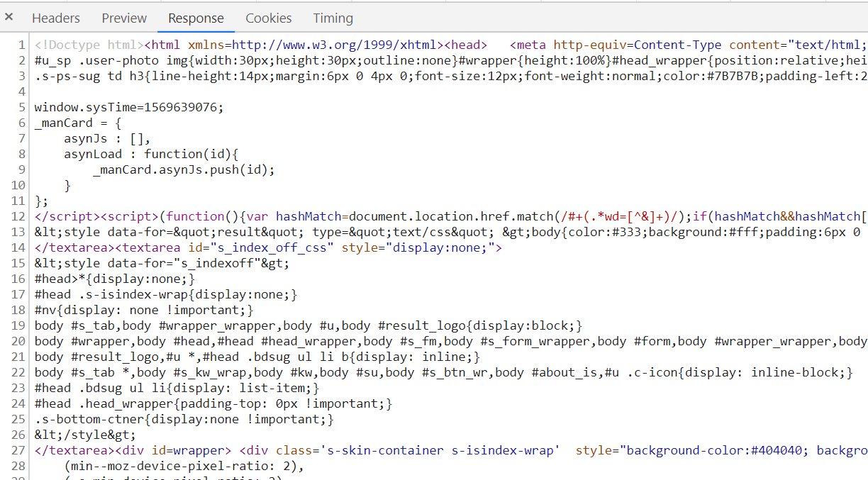The height and width of the screenshot is (480, 868).
Task: Click the window.sysTime=1569639076 line
Action: (129, 107)
